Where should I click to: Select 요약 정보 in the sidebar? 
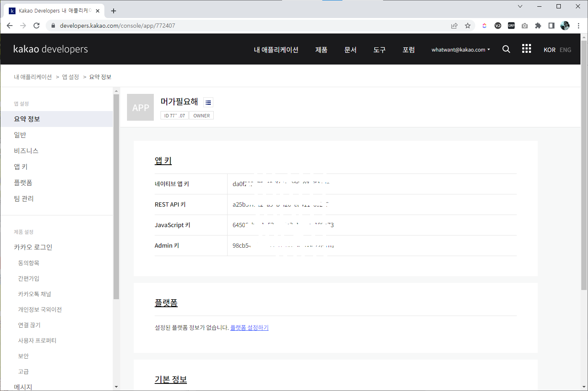point(57,119)
